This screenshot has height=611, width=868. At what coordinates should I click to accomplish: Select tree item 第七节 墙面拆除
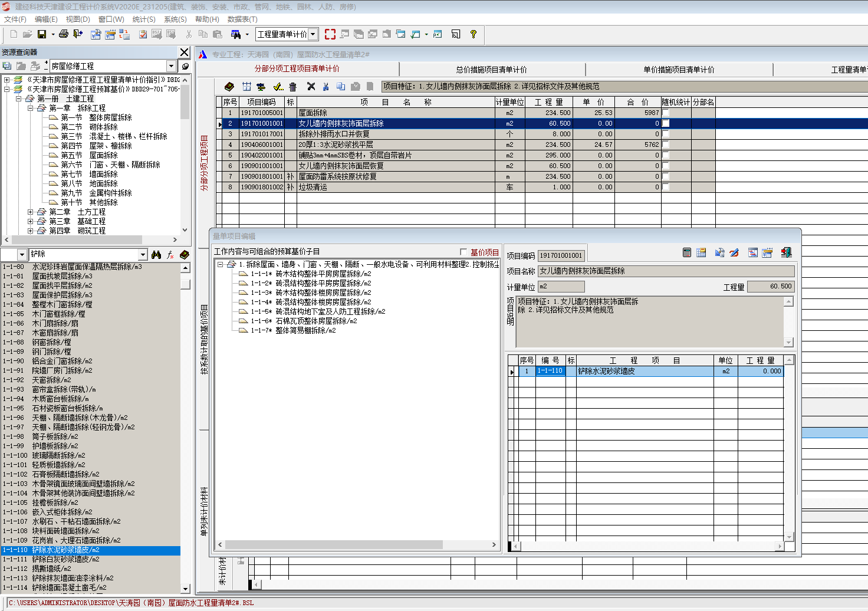[x=90, y=174]
